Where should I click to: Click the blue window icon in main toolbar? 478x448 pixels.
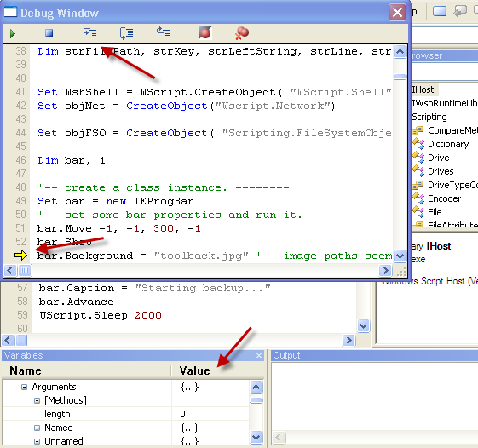(x=440, y=11)
